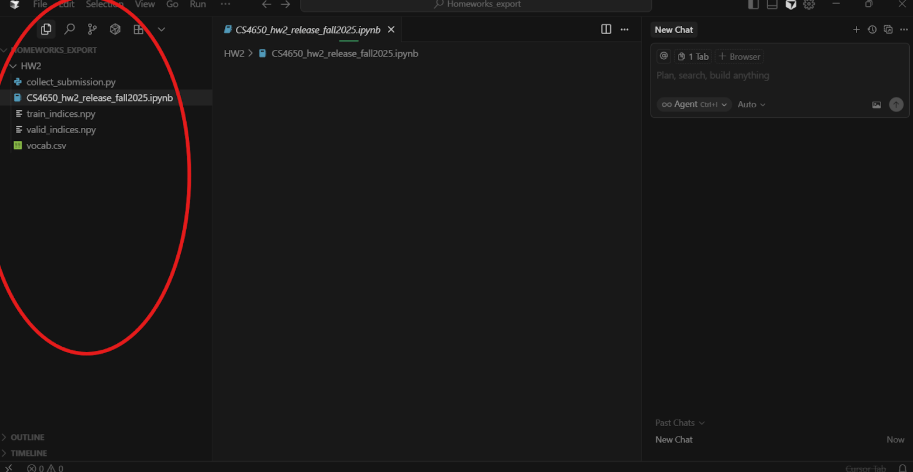Toggle the primary sidebar layout icon
This screenshot has height=472, width=913.
(753, 5)
